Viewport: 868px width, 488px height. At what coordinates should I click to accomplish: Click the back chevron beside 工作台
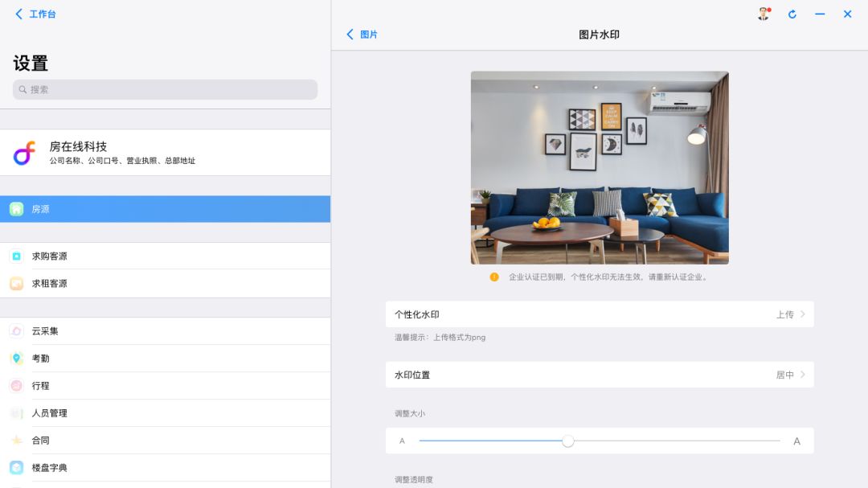point(18,14)
